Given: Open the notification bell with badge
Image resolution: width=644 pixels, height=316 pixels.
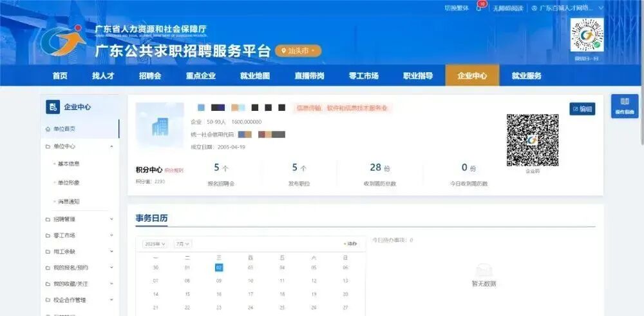Looking at the screenshot, I should (x=480, y=6).
